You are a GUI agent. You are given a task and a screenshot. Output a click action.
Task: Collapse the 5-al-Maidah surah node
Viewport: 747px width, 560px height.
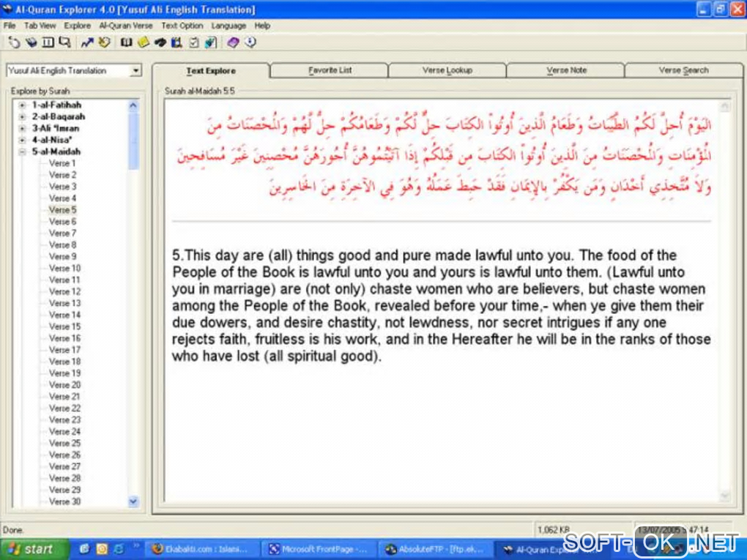click(22, 152)
